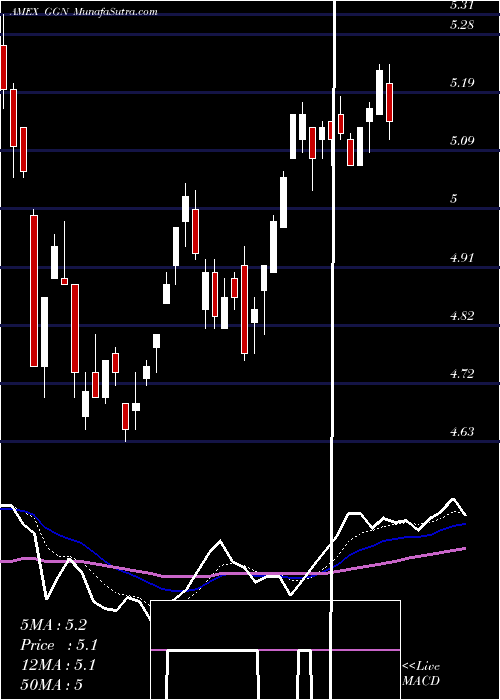Click the 4.63 price axis label
The width and height of the screenshot is (500, 700).
pyautogui.click(x=462, y=432)
